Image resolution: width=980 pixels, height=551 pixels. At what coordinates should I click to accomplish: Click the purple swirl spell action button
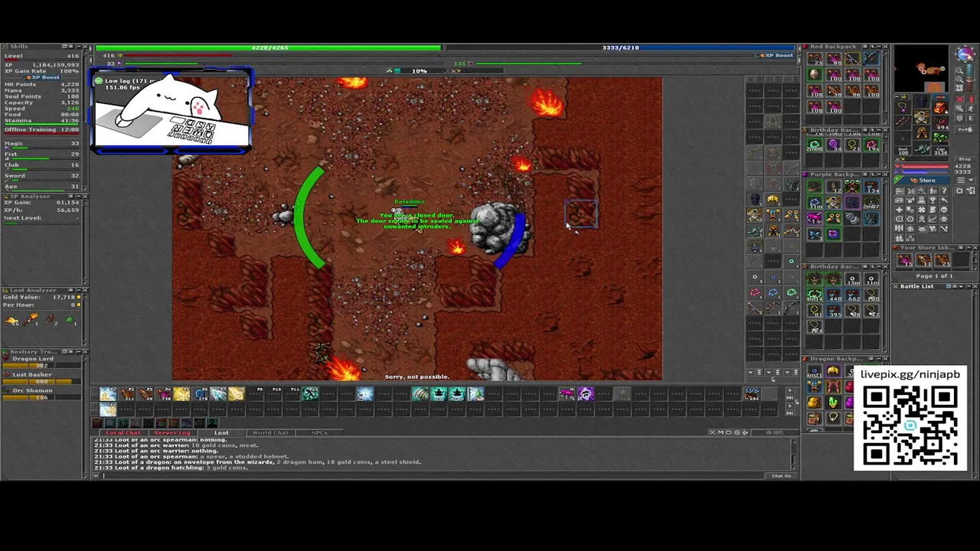(x=586, y=393)
